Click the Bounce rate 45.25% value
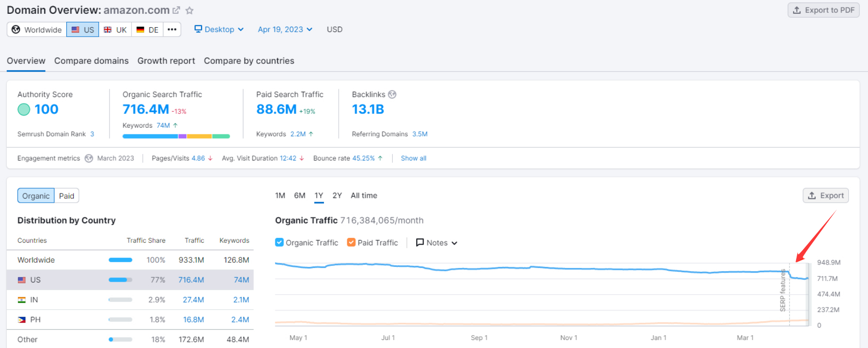 (363, 158)
